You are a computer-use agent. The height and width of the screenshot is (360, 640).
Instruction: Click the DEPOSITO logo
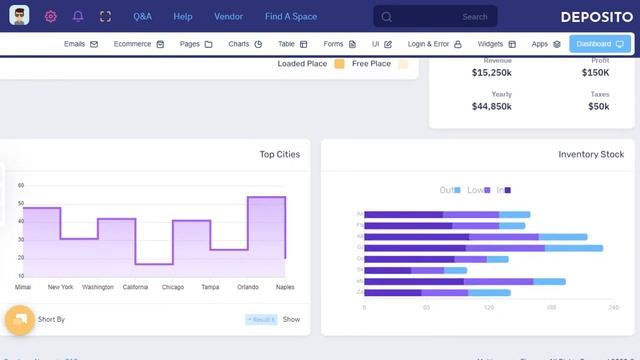pos(597,17)
